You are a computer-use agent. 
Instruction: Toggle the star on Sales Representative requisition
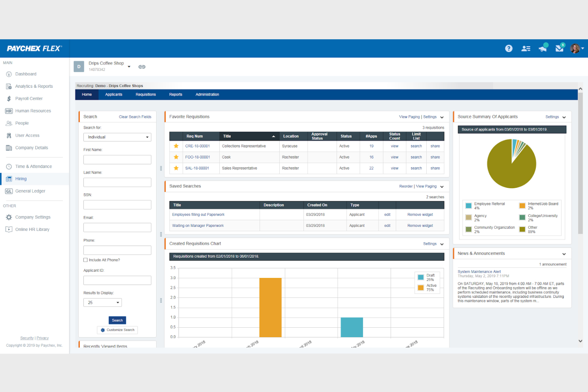(x=176, y=168)
